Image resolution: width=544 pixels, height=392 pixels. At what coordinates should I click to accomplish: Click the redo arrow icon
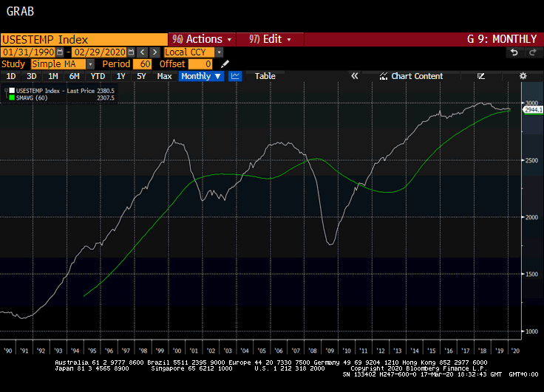pos(533,52)
